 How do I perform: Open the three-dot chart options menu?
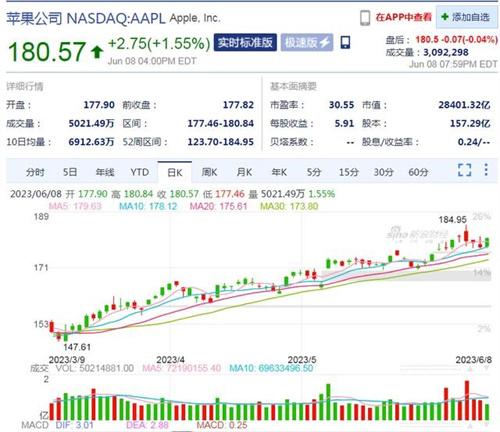tap(486, 170)
